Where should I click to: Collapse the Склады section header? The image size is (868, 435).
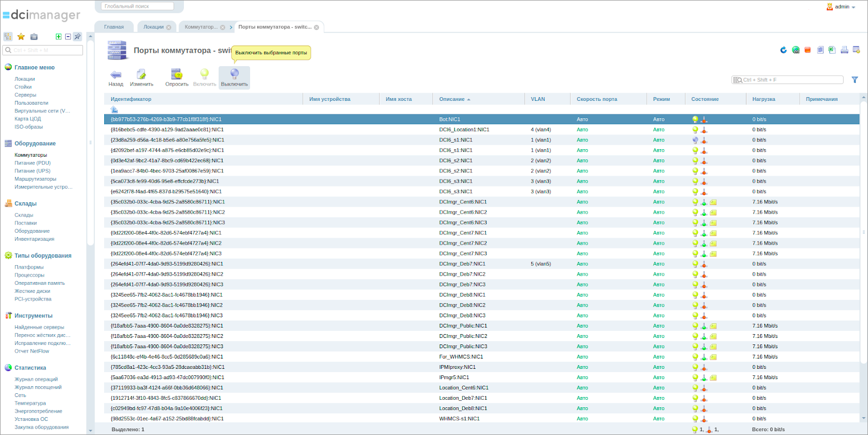(25, 204)
